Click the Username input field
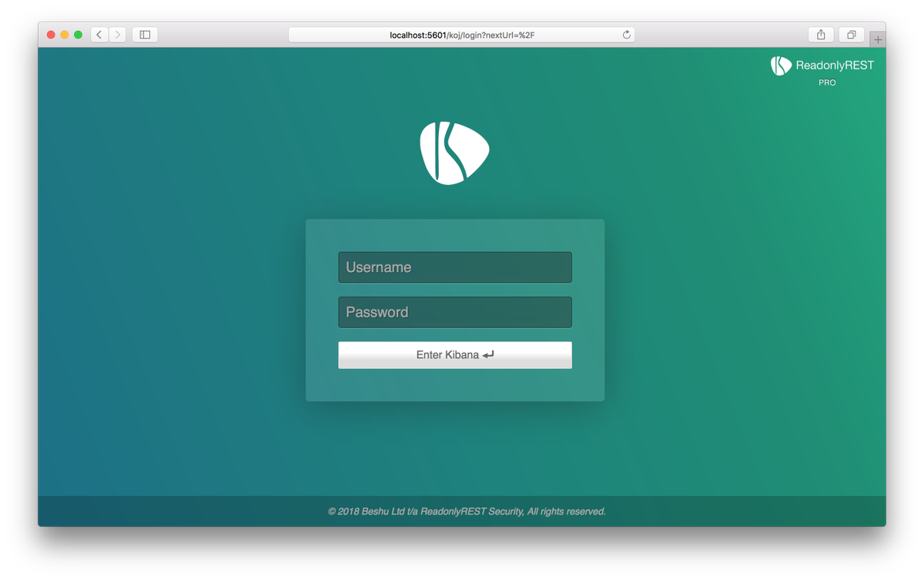The width and height of the screenshot is (924, 581). pos(454,267)
